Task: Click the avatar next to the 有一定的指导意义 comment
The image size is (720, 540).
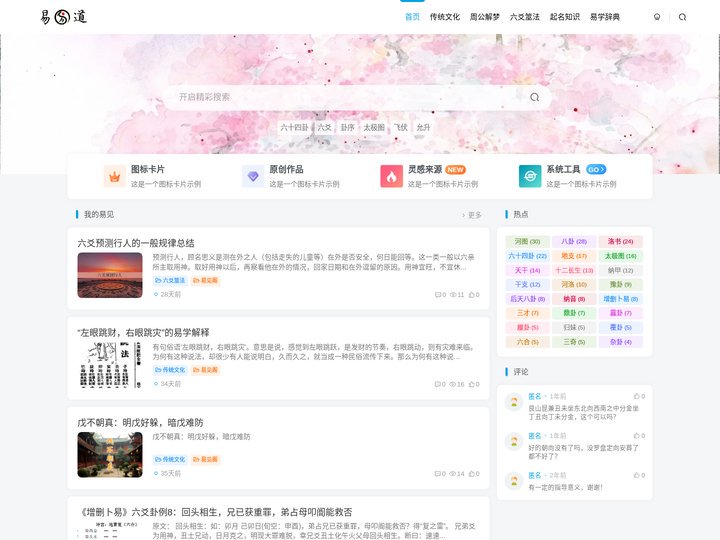Action: (514, 481)
